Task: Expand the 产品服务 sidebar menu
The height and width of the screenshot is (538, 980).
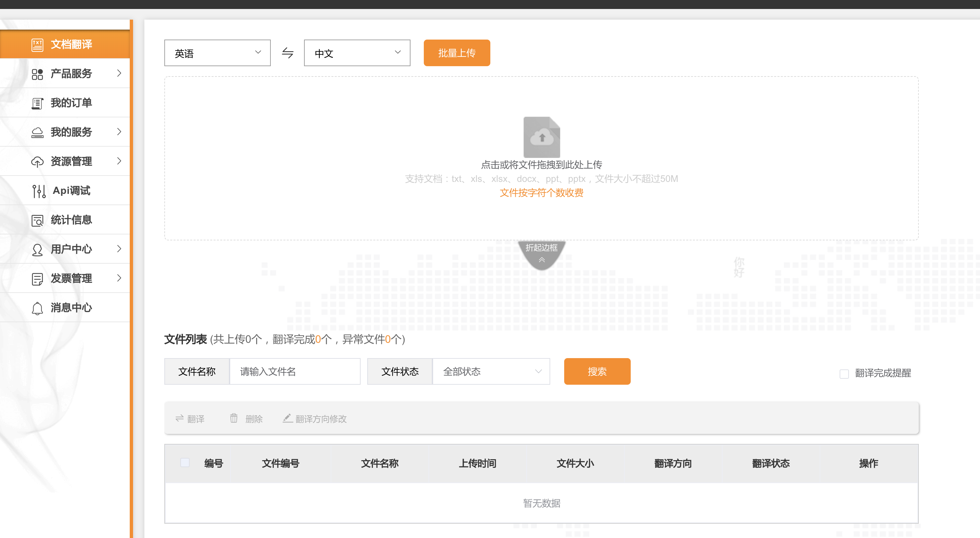Action: (71, 73)
